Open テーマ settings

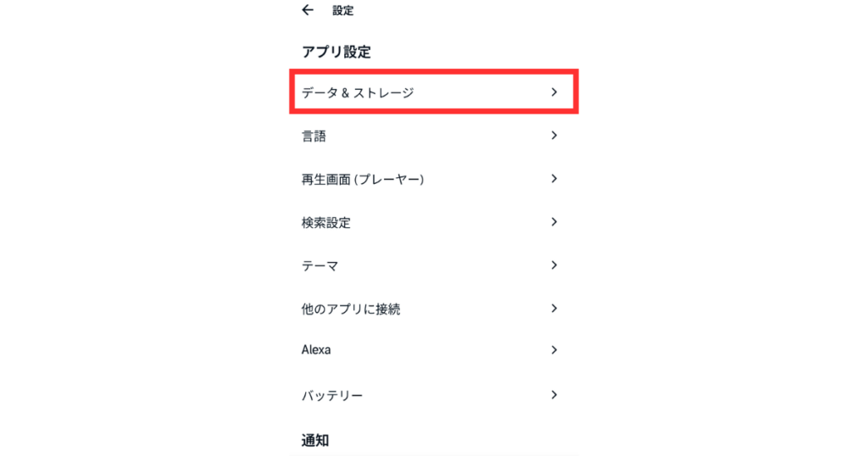point(434,265)
